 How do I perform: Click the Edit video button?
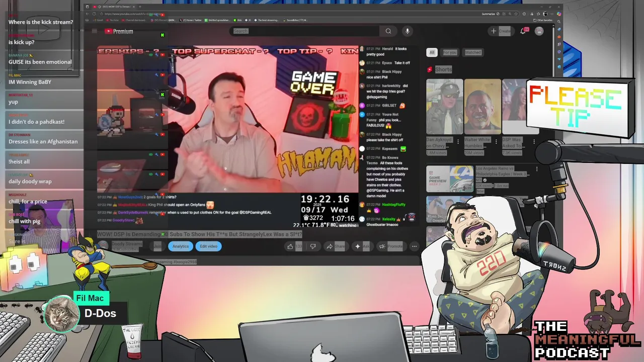pyautogui.click(x=208, y=246)
